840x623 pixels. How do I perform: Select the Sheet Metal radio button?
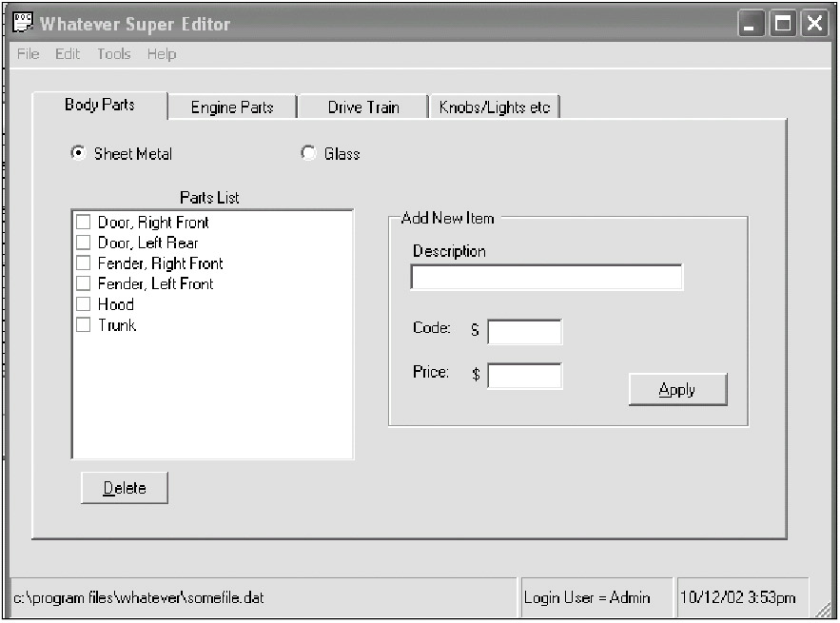[x=79, y=153]
